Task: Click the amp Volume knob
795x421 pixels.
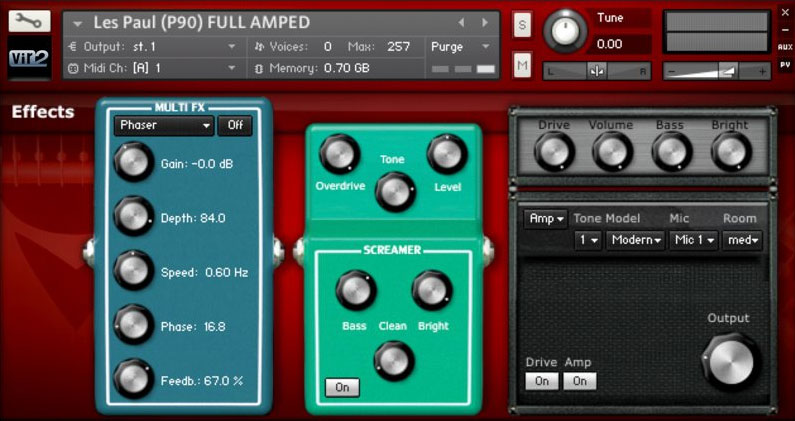Action: point(612,152)
